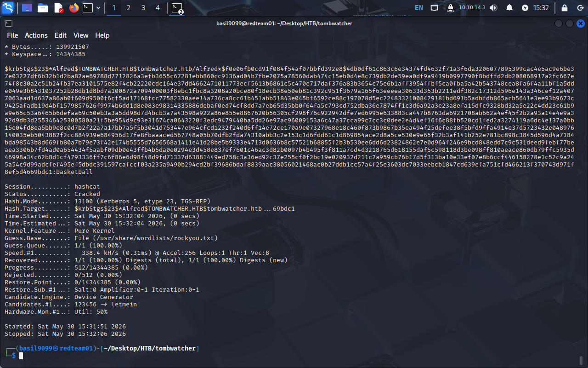The image size is (588, 368).
Task: Click the shell prompt input cursor
Action: (21, 356)
